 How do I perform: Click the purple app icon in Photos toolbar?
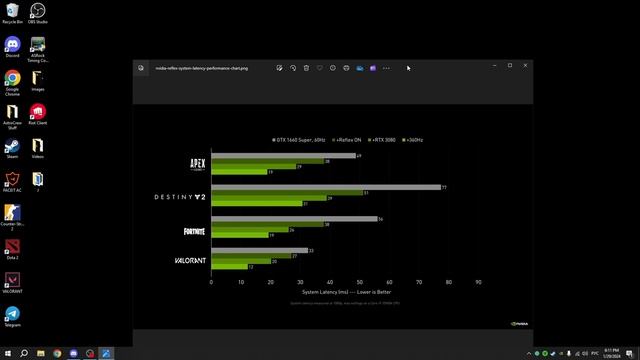coord(373,68)
